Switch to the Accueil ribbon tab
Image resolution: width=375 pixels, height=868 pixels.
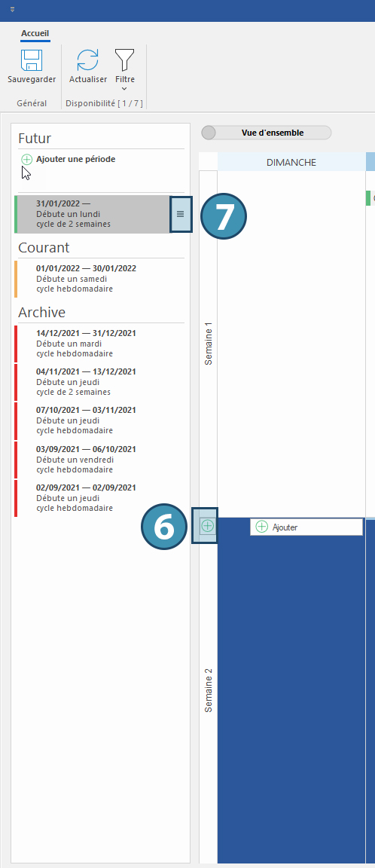35,34
